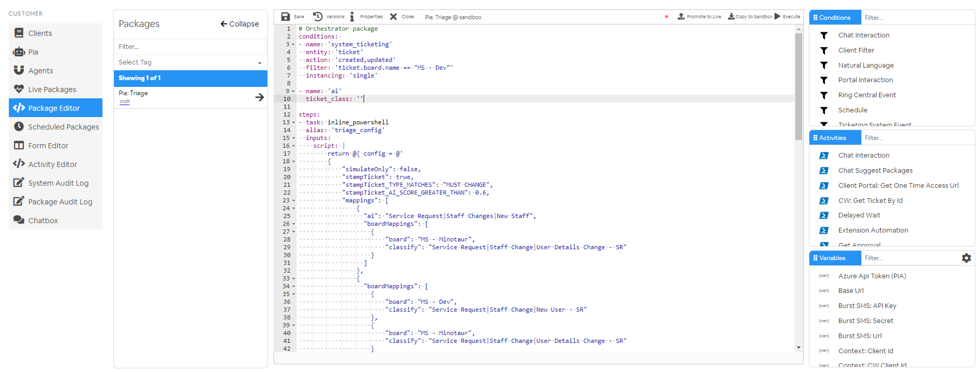Image resolution: width=980 pixels, height=372 pixels.
Task: Click Promote to Live button label
Action: 704,17
